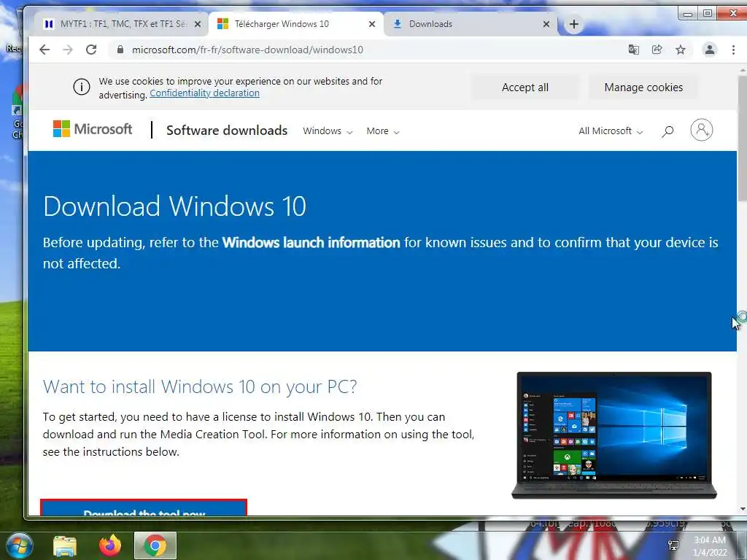Close the MYTF1 tab
This screenshot has height=560, width=747.
[x=198, y=24]
